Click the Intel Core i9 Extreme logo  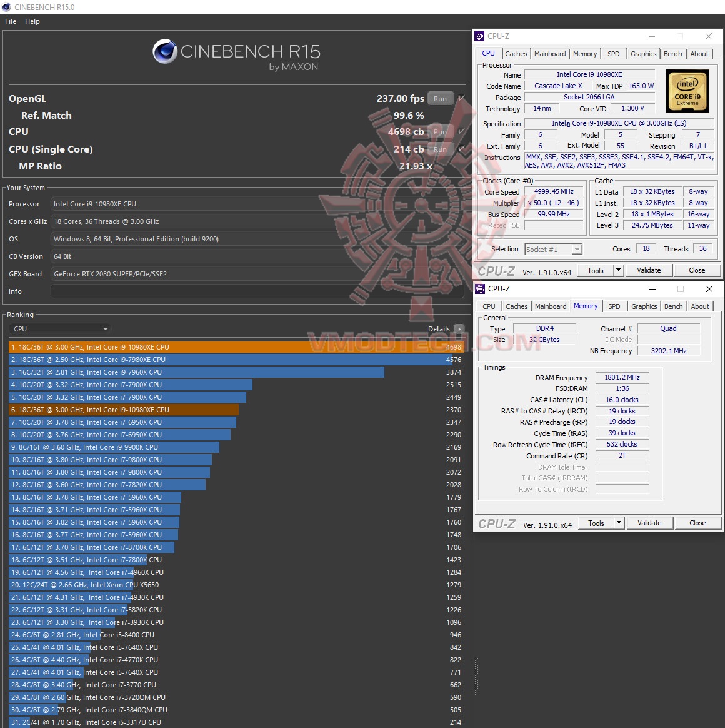pos(687,91)
